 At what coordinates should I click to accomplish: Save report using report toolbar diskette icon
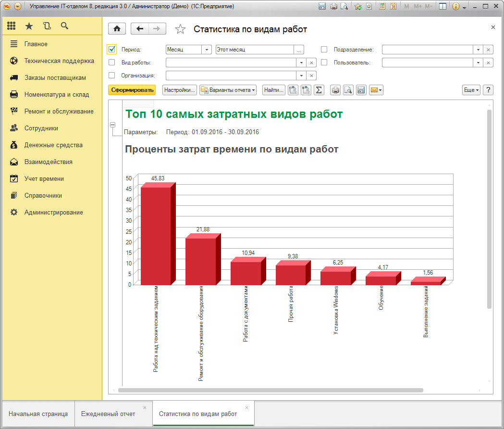[x=361, y=90]
